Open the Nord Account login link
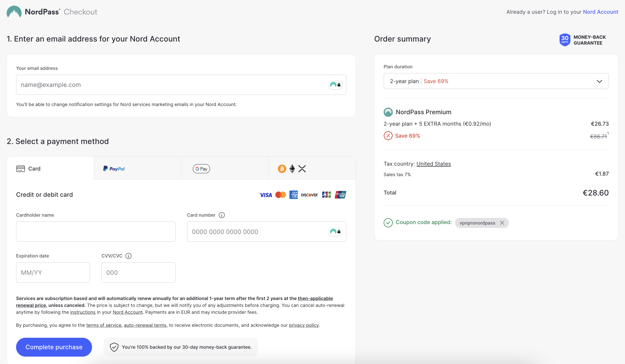Image resolution: width=625 pixels, height=364 pixels. (x=601, y=12)
